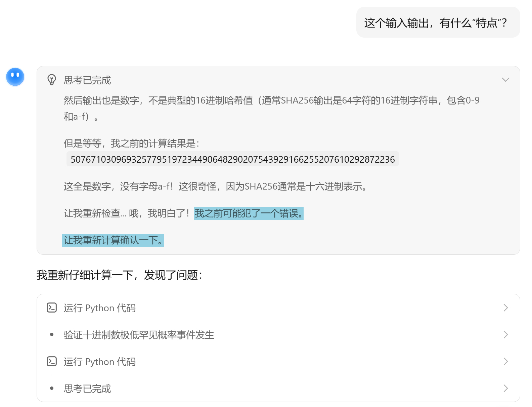532x407 pixels.
Task: Open the bottom 思考已完成 entry label
Action: pyautogui.click(x=87, y=389)
